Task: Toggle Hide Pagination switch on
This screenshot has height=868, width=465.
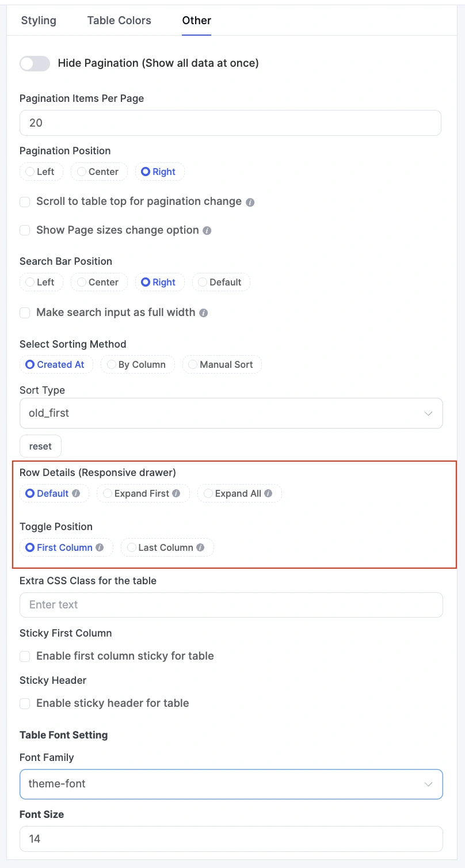Action: click(x=35, y=63)
